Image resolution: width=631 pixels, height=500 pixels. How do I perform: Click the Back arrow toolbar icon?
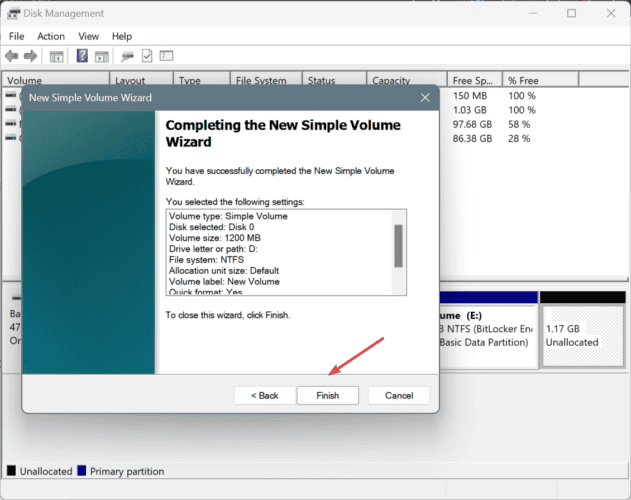click(11, 56)
